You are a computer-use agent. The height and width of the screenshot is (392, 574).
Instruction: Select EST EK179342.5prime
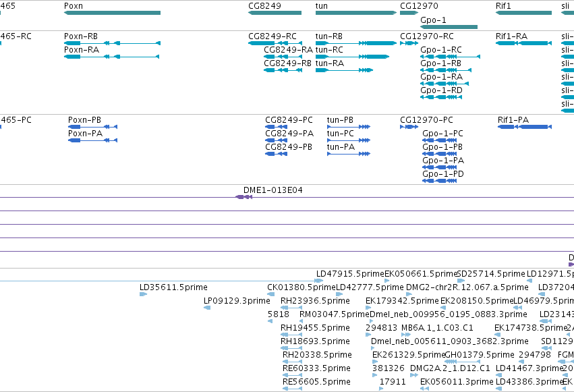pyautogui.click(x=369, y=308)
